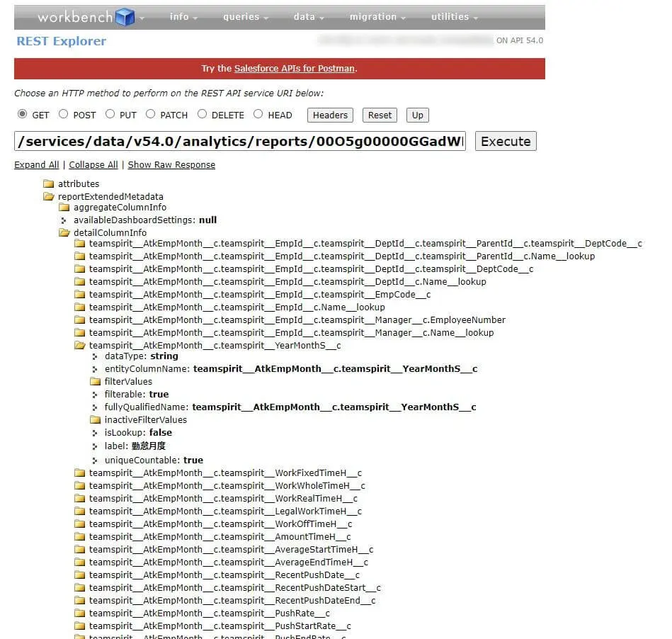Open folder icon for WorkRealTimeH__c

click(80, 499)
